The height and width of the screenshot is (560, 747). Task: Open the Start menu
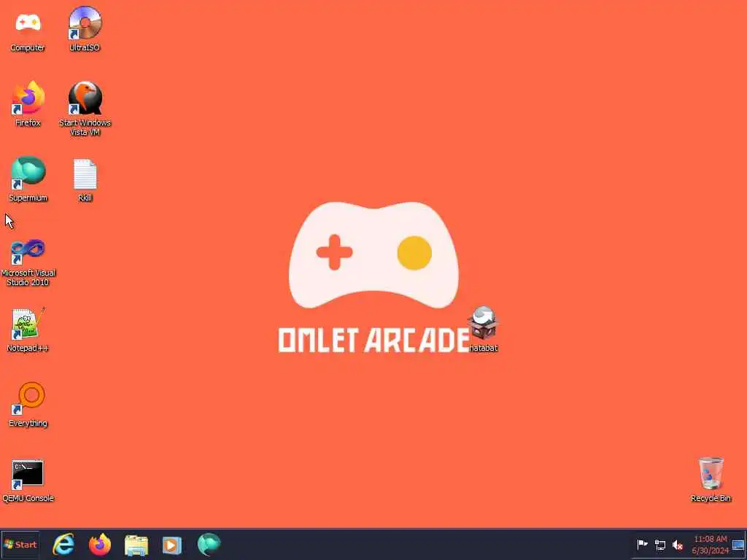(x=20, y=544)
